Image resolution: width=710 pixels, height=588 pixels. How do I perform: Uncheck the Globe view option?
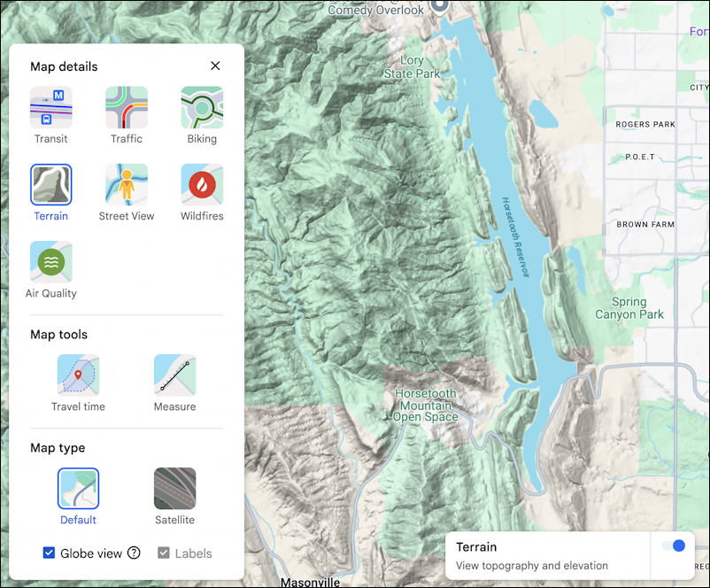[49, 553]
